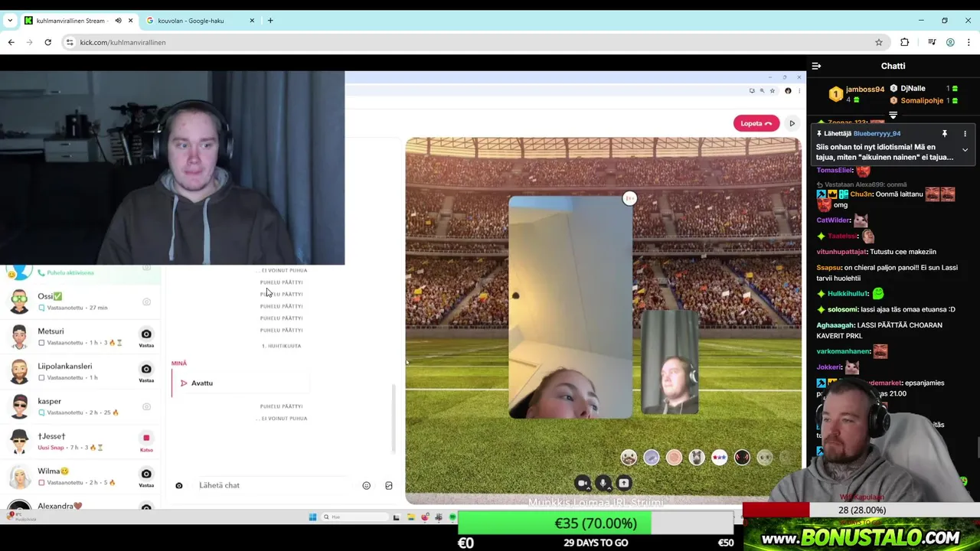Viewport: 980px width, 551px height.
Task: Open Blueberryyy_94 profile in pinned message
Action: click(x=877, y=133)
